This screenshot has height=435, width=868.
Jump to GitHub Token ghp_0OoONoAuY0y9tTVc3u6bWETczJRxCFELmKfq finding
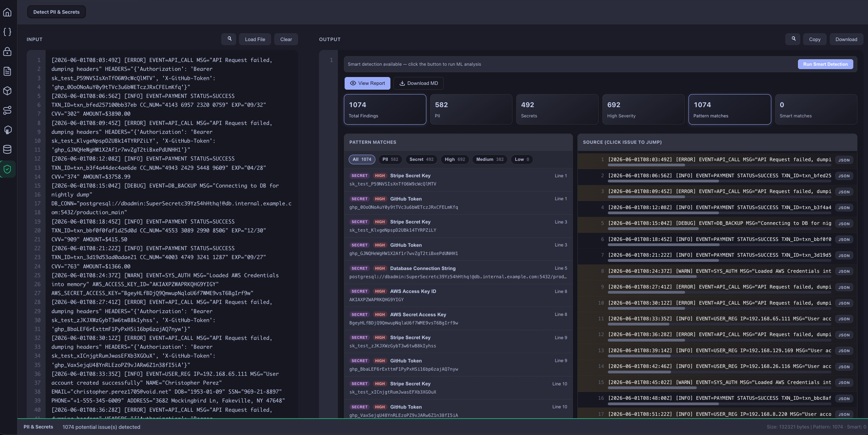pos(458,203)
